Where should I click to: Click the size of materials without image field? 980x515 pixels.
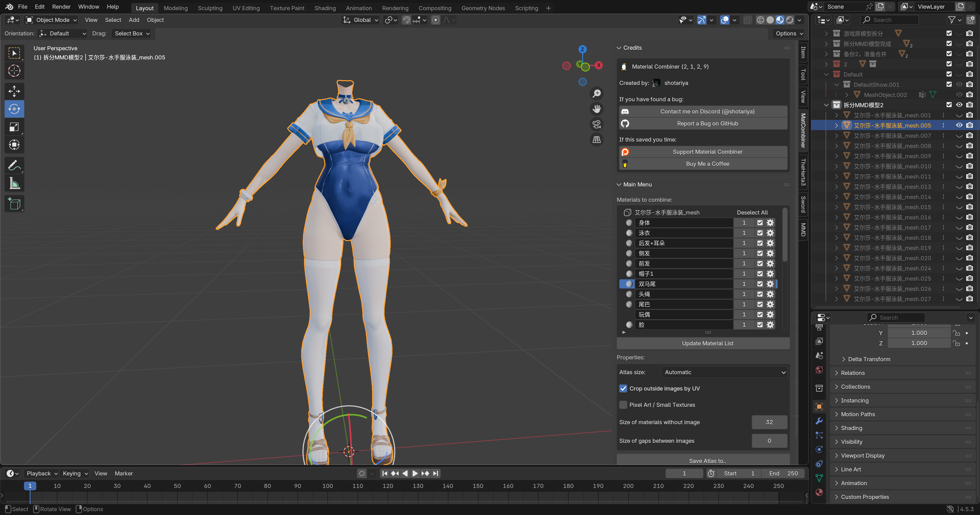(769, 422)
